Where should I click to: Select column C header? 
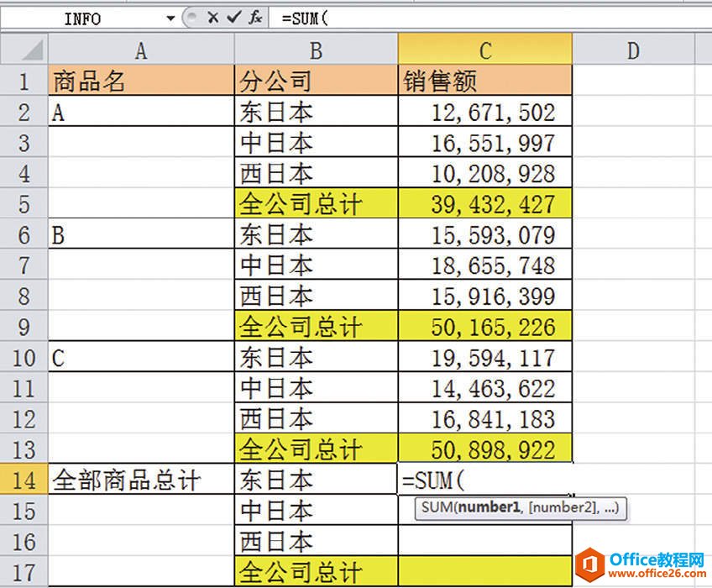[x=485, y=50]
